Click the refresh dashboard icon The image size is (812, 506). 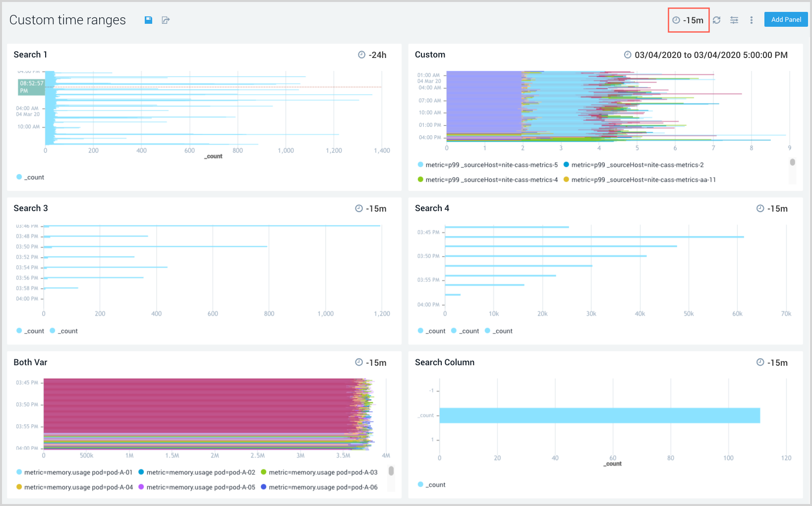click(716, 20)
